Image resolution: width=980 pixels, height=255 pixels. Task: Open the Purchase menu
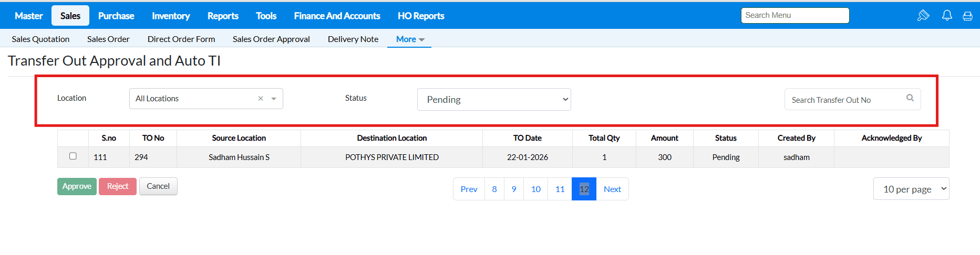pos(116,16)
